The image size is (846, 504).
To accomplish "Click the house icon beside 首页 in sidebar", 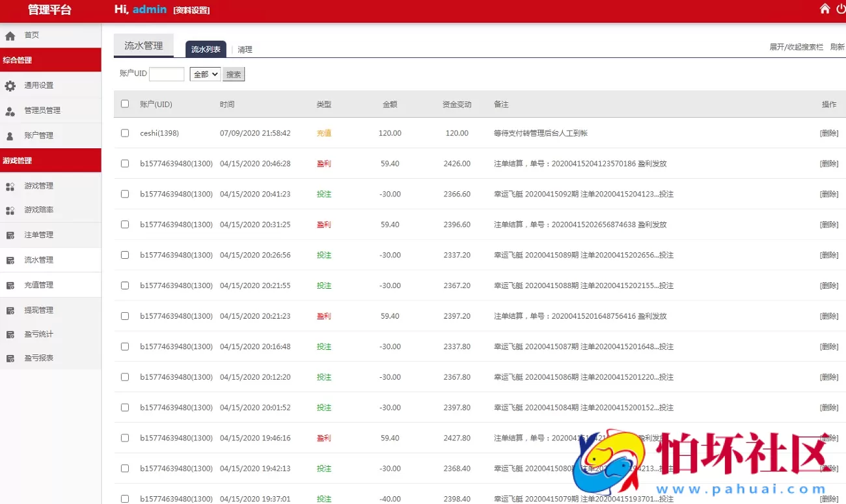I will point(10,36).
